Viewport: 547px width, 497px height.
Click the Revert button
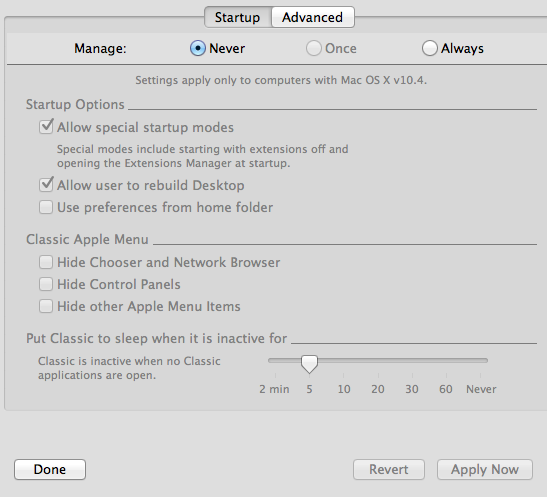tap(389, 469)
